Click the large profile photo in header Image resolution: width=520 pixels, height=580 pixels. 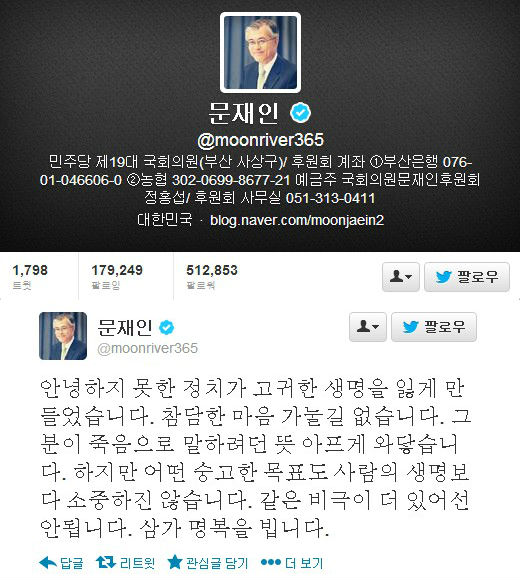(260, 53)
